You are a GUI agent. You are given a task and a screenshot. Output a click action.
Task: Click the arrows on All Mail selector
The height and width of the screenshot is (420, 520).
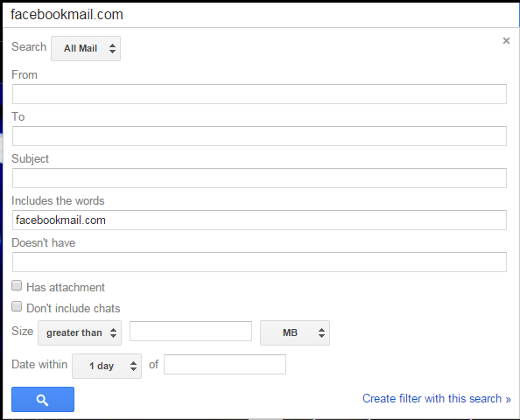point(112,48)
